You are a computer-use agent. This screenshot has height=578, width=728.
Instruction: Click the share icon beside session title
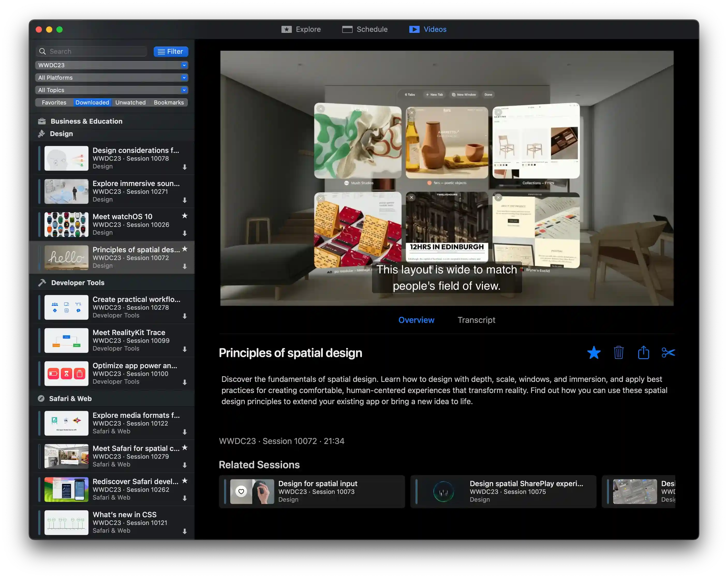(644, 353)
